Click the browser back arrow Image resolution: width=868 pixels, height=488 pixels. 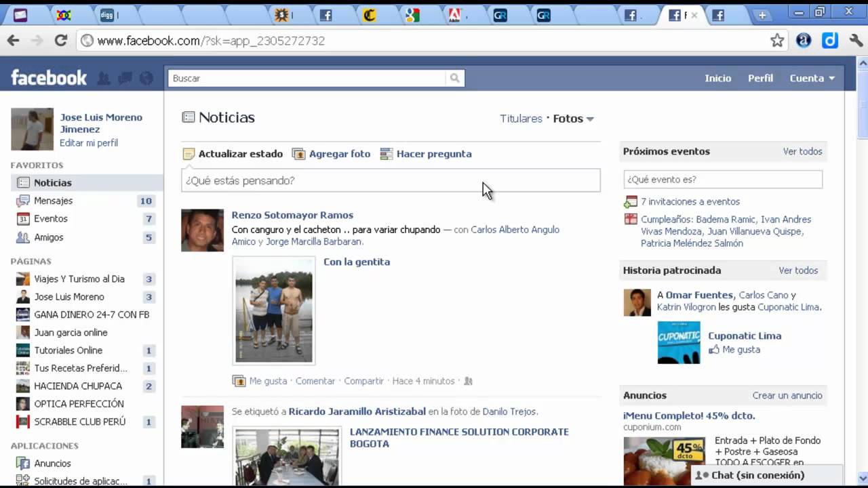[x=13, y=41]
